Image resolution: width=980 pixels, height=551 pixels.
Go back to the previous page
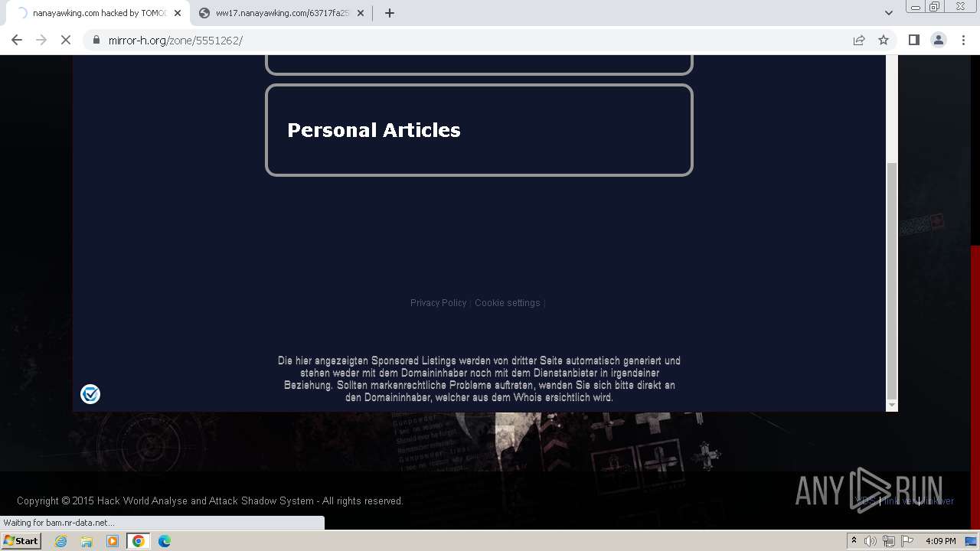pyautogui.click(x=17, y=40)
